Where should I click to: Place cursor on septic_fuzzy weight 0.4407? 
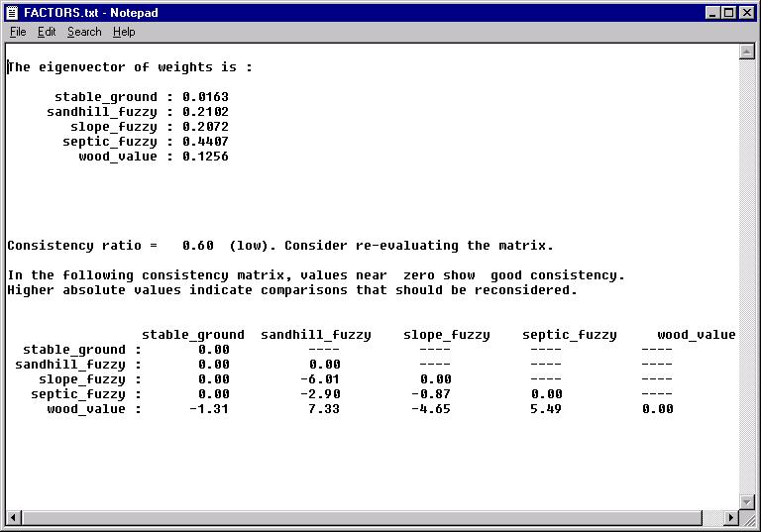pyautogui.click(x=205, y=142)
